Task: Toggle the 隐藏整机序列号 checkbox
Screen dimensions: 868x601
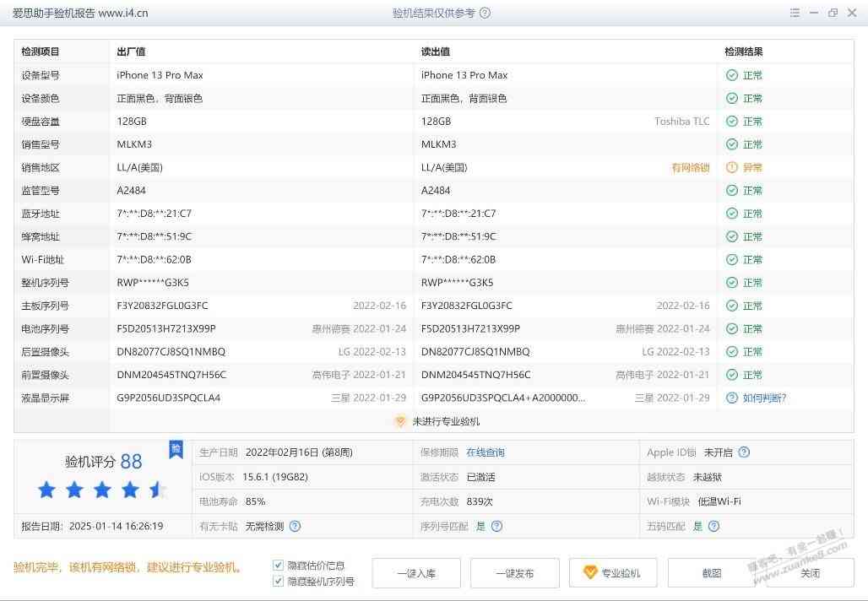Action: click(x=278, y=581)
